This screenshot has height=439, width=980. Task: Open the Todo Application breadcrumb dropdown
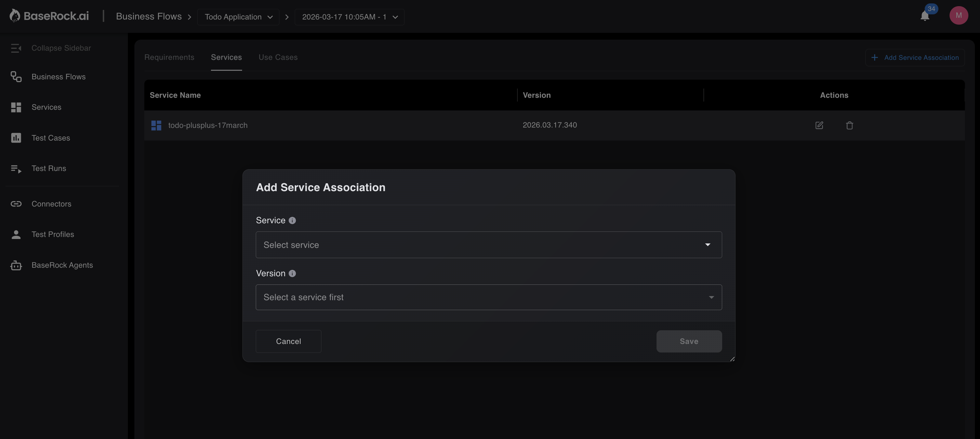(x=238, y=17)
